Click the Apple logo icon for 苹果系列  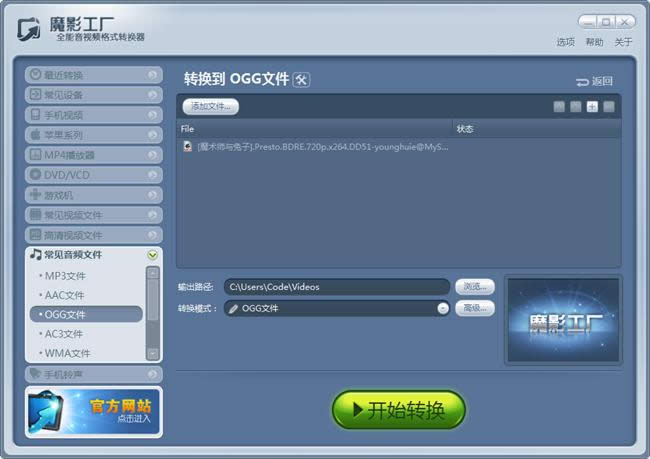pos(36,135)
